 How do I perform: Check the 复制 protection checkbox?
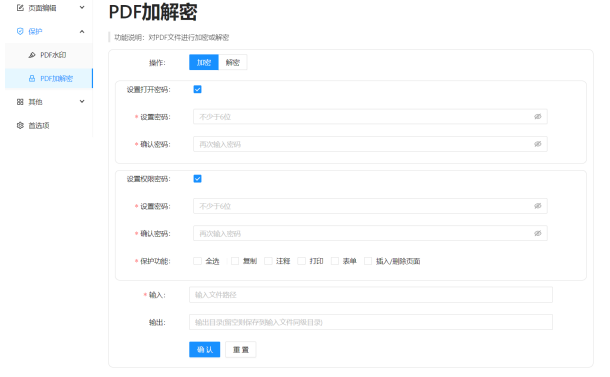235,261
